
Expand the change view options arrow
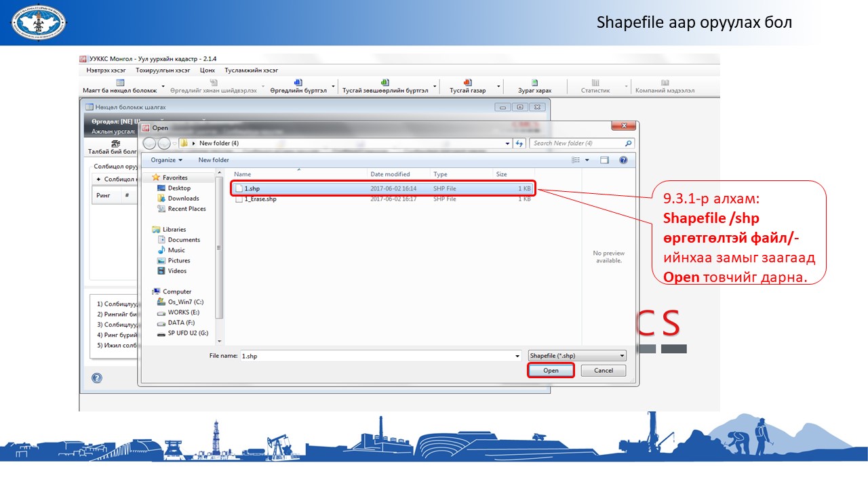pos(587,160)
